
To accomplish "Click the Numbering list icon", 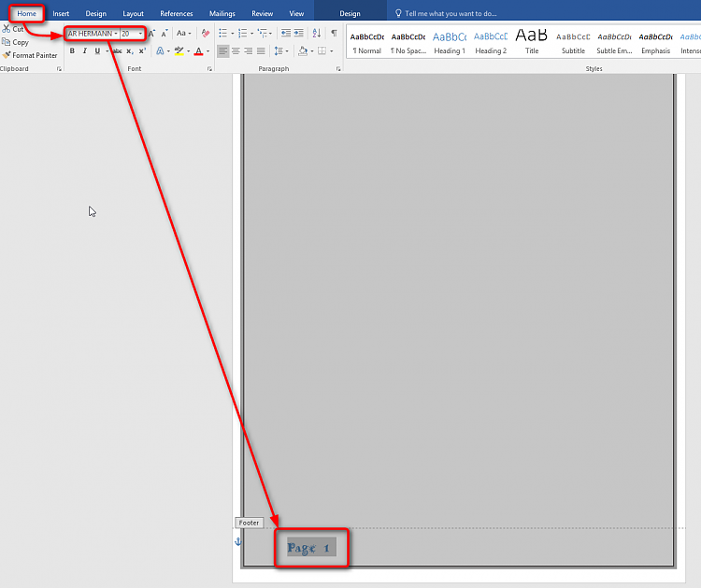I will point(242,33).
